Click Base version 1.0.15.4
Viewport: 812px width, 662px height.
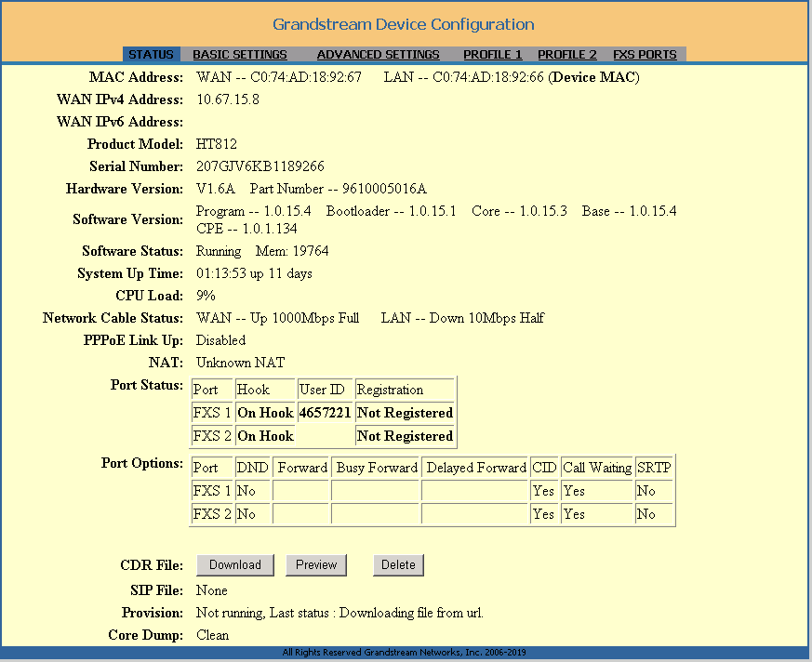pyautogui.click(x=653, y=211)
